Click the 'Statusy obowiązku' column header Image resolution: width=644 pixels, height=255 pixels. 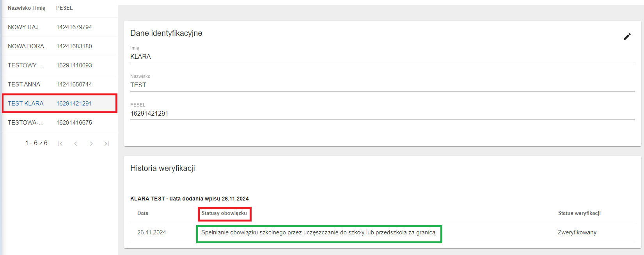click(x=224, y=213)
